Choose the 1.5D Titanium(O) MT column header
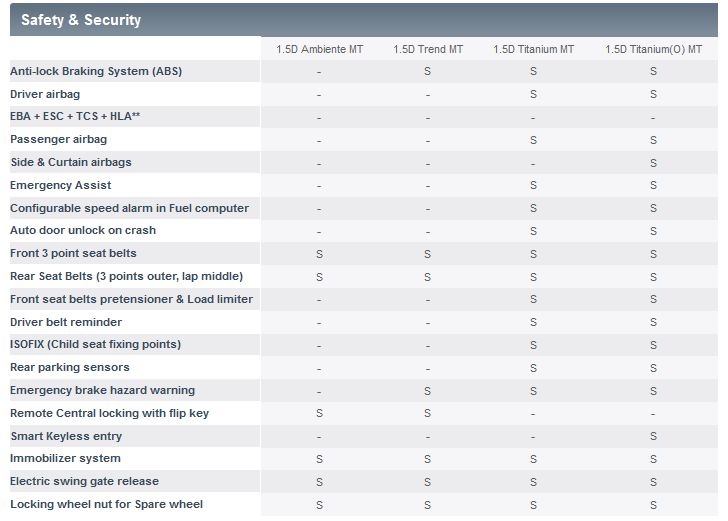This screenshot has height=521, width=728. (653, 49)
